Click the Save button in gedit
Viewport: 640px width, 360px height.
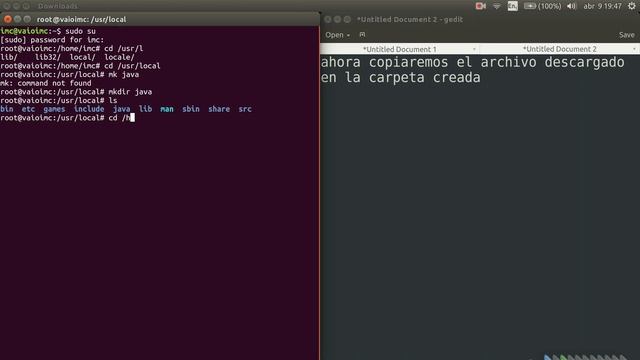(627, 35)
